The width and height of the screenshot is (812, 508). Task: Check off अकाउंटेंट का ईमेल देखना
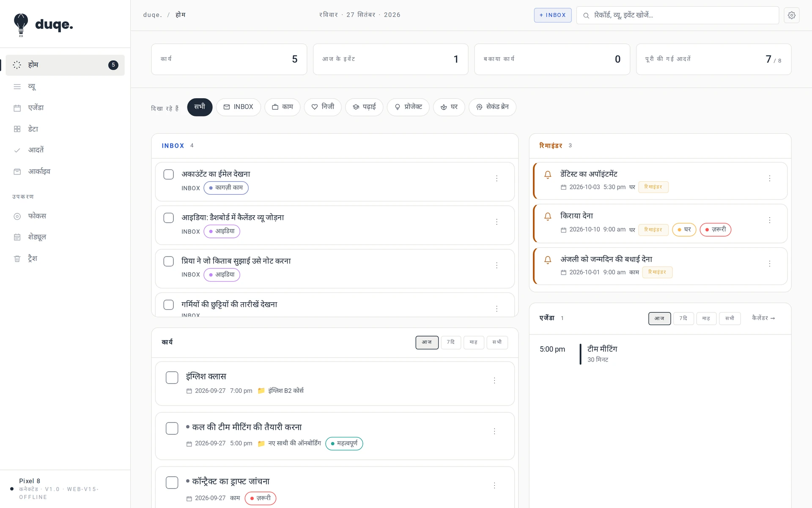point(168,174)
